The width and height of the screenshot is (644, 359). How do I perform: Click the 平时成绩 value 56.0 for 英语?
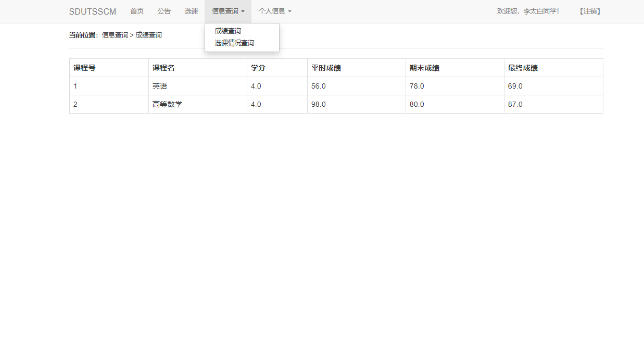pos(318,86)
